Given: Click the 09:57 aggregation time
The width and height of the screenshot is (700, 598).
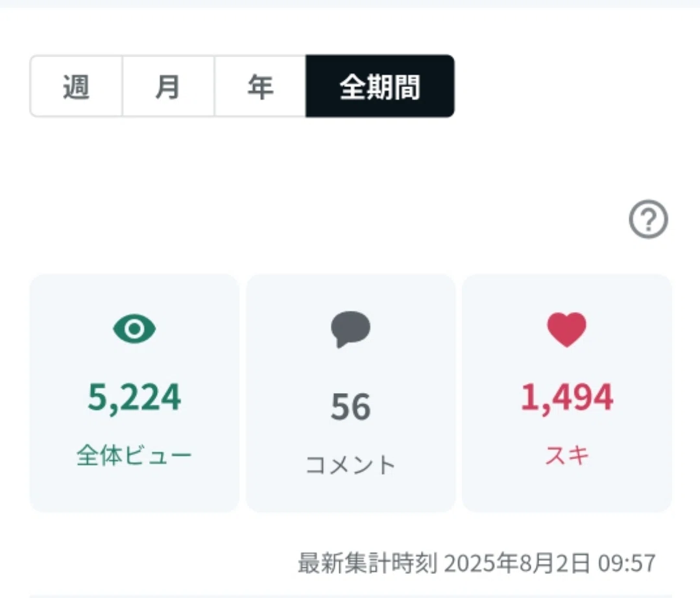Looking at the screenshot, I should tap(627, 563).
